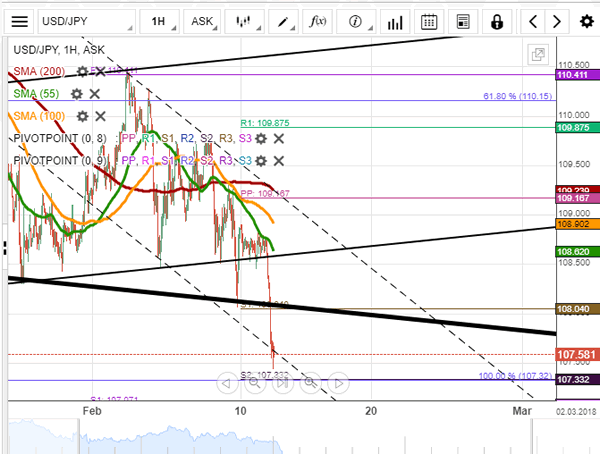
Task: Click the bar chart volume icon
Action: [393, 21]
